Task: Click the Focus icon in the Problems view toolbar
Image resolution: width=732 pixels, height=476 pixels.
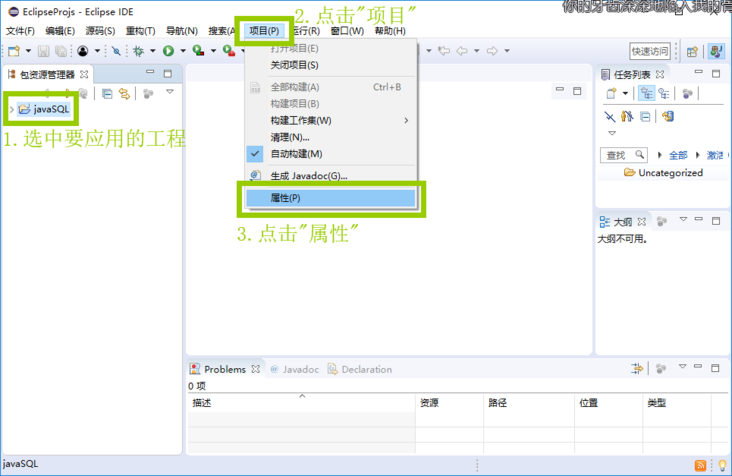Action: pos(661,369)
